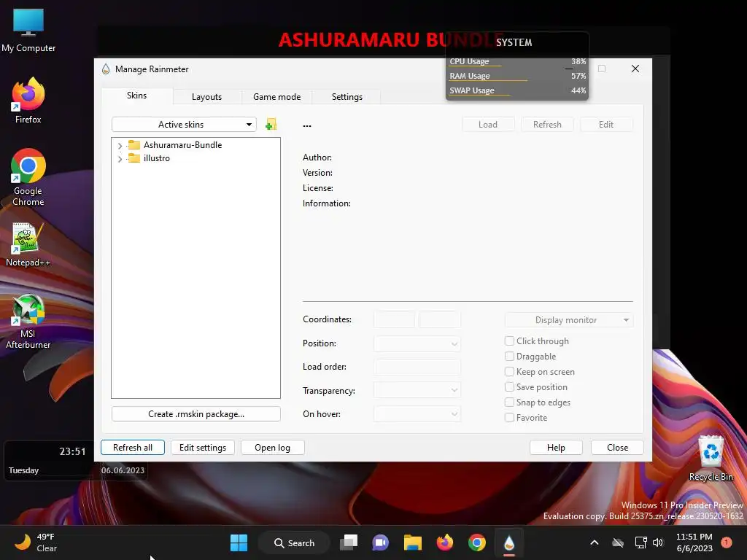The width and height of the screenshot is (747, 560).
Task: Open the volume tray icon
Action: 658,542
